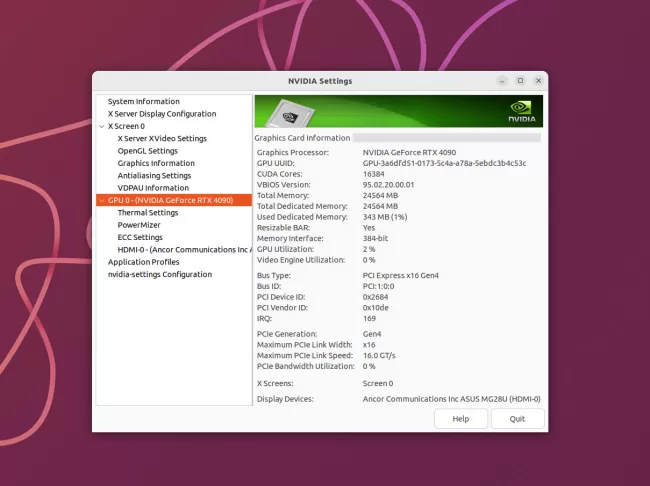Click PCI Vendor ID 0x10de
This screenshot has width=650, height=486.
pos(376,308)
